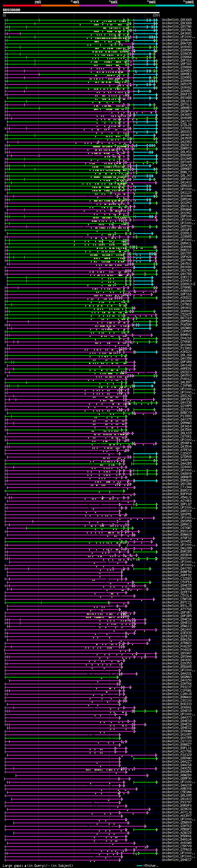Click the white query sequence bar

pyautogui.click(x=81, y=13)
